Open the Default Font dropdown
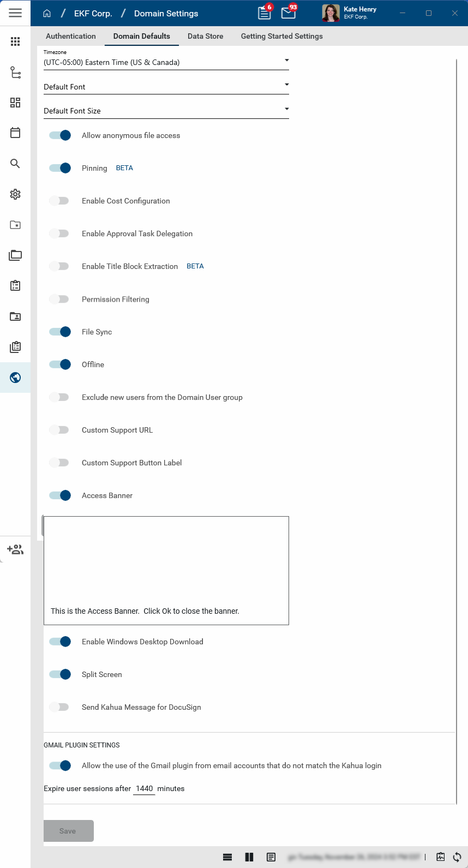Image resolution: width=468 pixels, height=868 pixels. (166, 87)
